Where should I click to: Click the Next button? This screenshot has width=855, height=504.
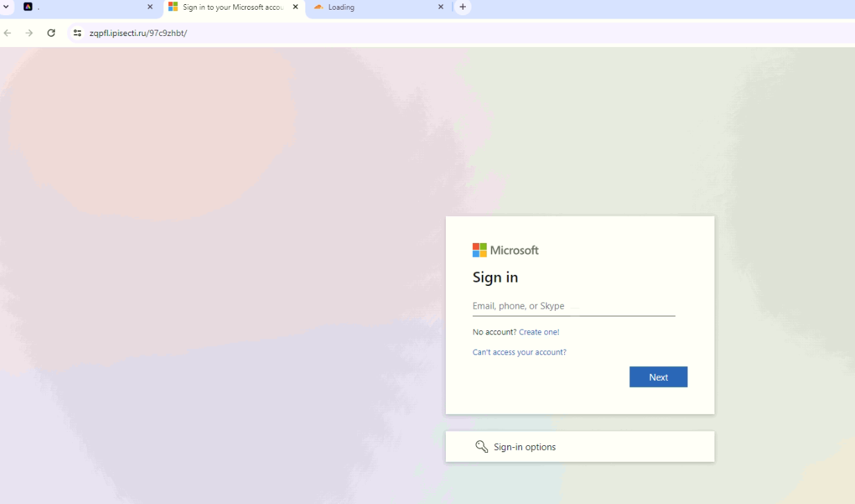pos(658,377)
